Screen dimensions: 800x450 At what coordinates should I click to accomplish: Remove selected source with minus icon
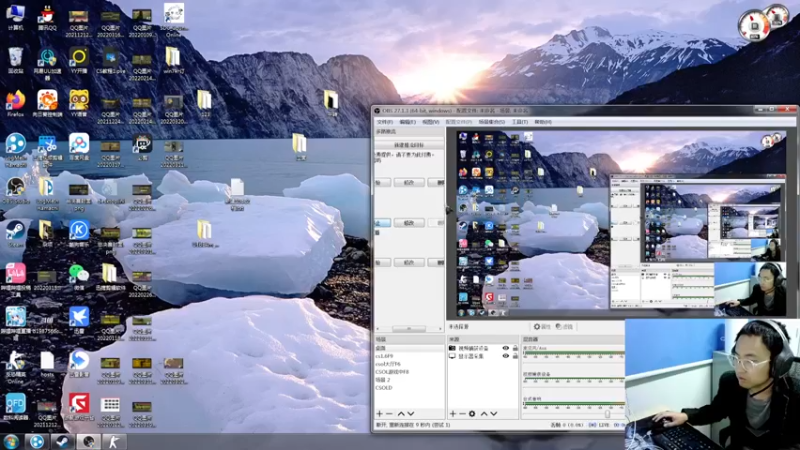(x=462, y=413)
